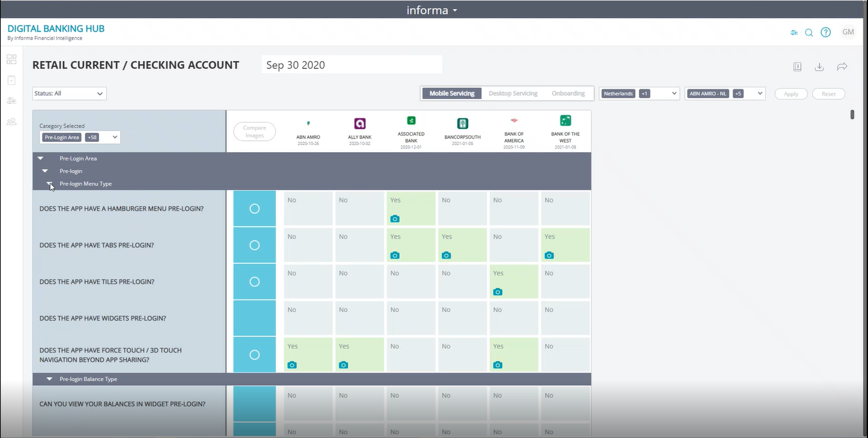Screen dimensions: 868x438
Task: Open the Netherlands country dropdown
Action: (639, 94)
